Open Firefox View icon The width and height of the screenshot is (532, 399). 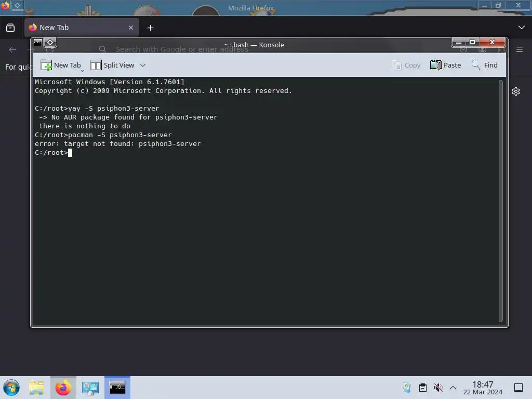tap(10, 28)
